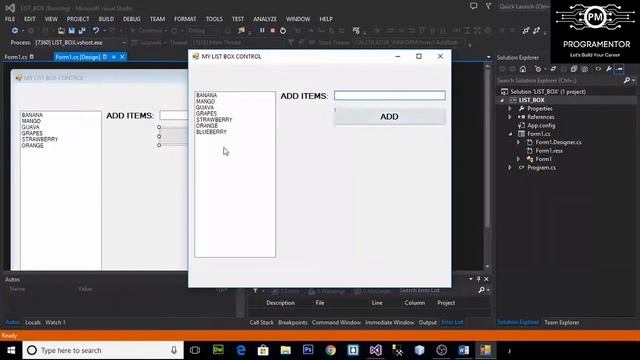Screen dimensions: 640x360
Task: Open the FORMAT menu
Action: tap(185, 19)
